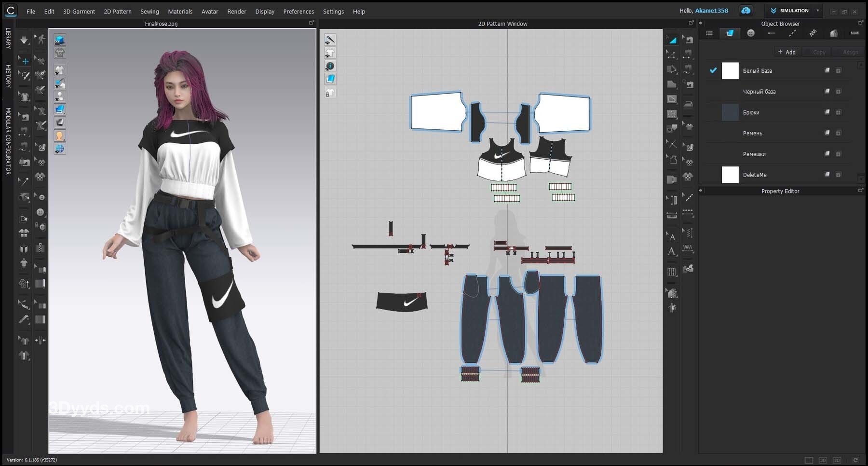Expand the HISTORY side panel

[x=8, y=76]
